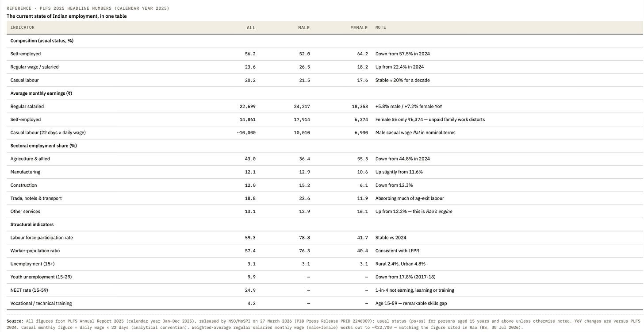Screen dimensions: 644x332
Task: Click the note '+5.8% male / +7.2% female YoY'
Action: tap(409, 106)
